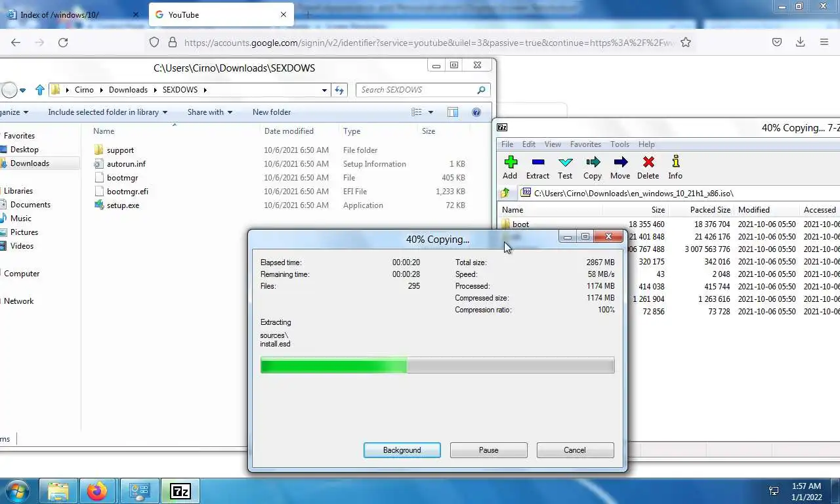Expand the Downloads breadcrumb arrow
Image resolution: width=840 pixels, height=504 pixels.
coord(155,90)
